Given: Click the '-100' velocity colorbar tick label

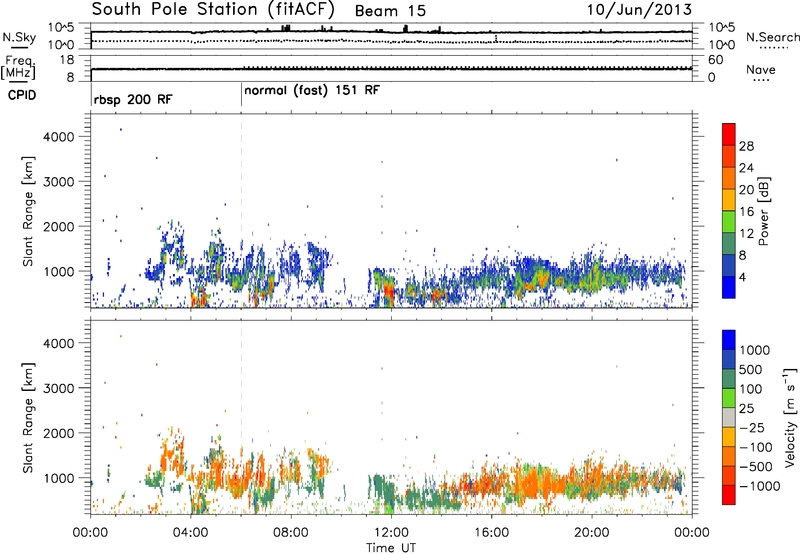Looking at the screenshot, I should coord(755,447).
